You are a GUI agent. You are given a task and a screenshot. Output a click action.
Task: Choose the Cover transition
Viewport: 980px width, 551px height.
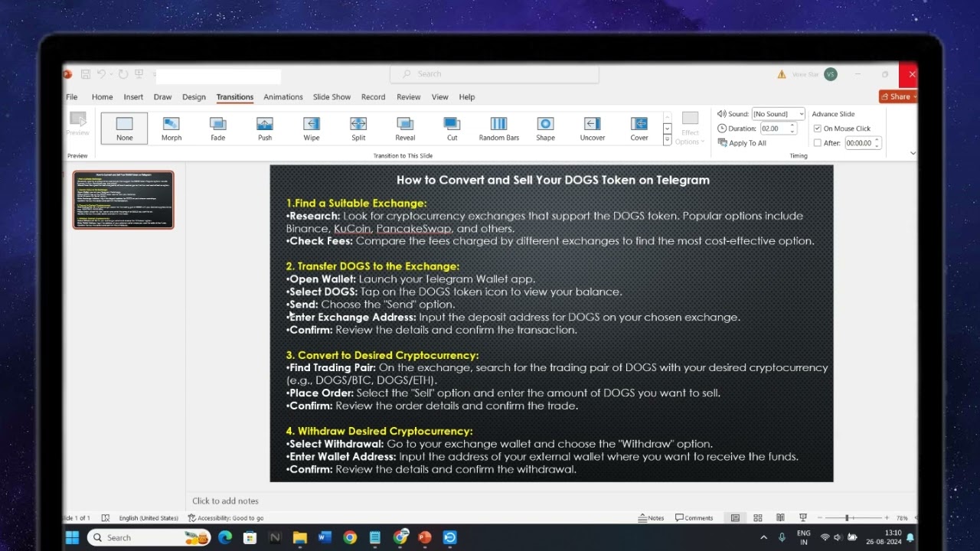639,129
